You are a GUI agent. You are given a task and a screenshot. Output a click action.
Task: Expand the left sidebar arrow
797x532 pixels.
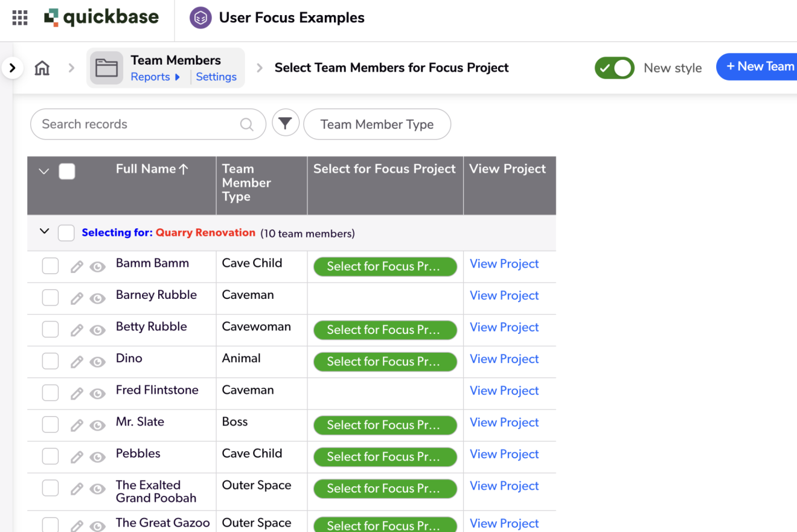pos(12,68)
